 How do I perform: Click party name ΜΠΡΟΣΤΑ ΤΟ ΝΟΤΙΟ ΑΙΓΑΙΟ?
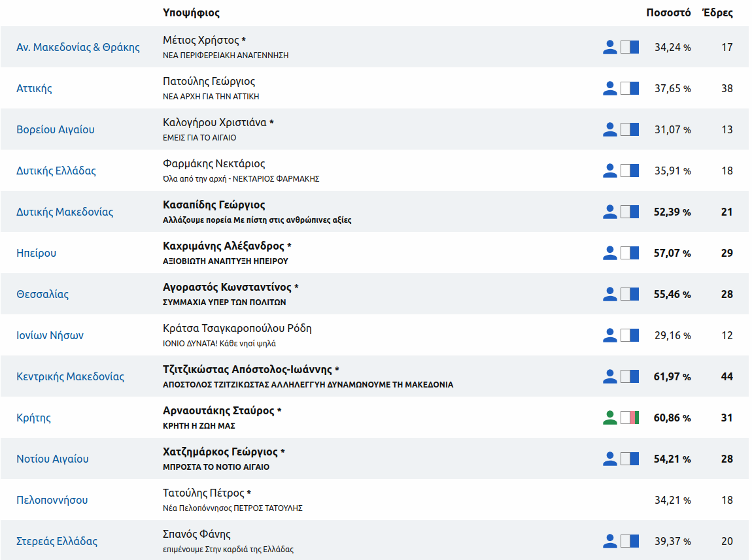click(x=216, y=467)
